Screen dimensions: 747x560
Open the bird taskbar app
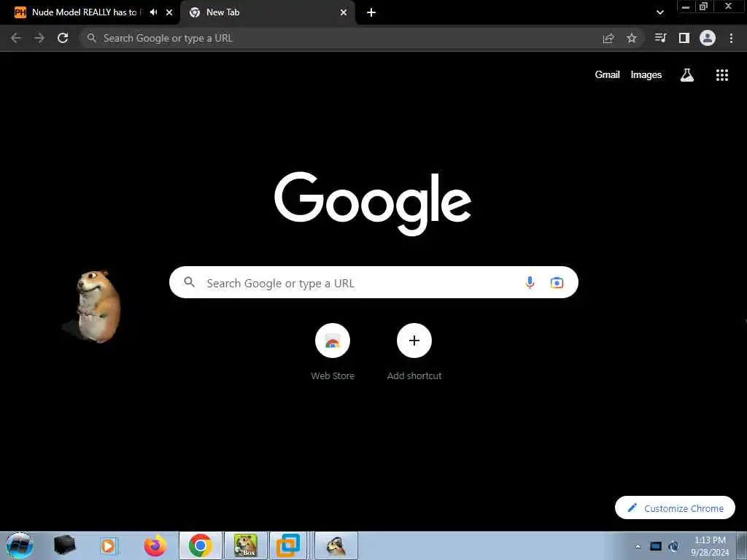tap(336, 545)
